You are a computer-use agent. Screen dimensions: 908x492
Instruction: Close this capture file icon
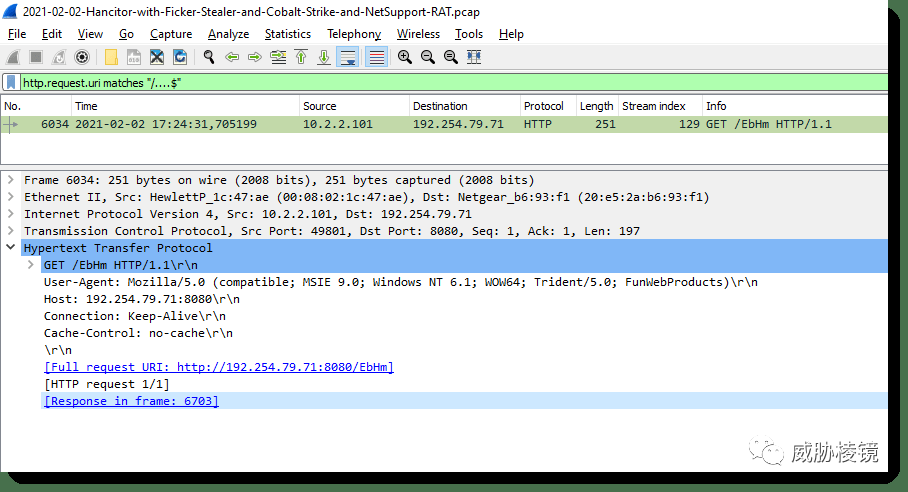(157, 57)
